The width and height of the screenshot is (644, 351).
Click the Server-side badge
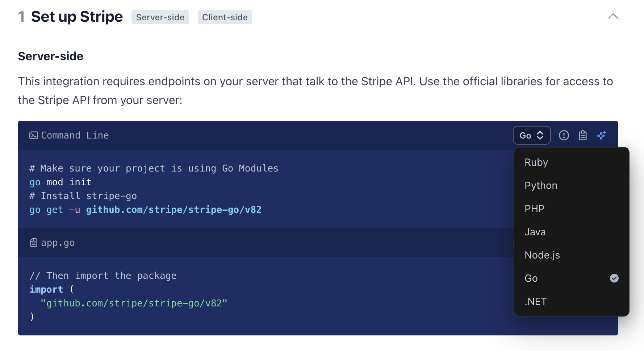click(160, 17)
